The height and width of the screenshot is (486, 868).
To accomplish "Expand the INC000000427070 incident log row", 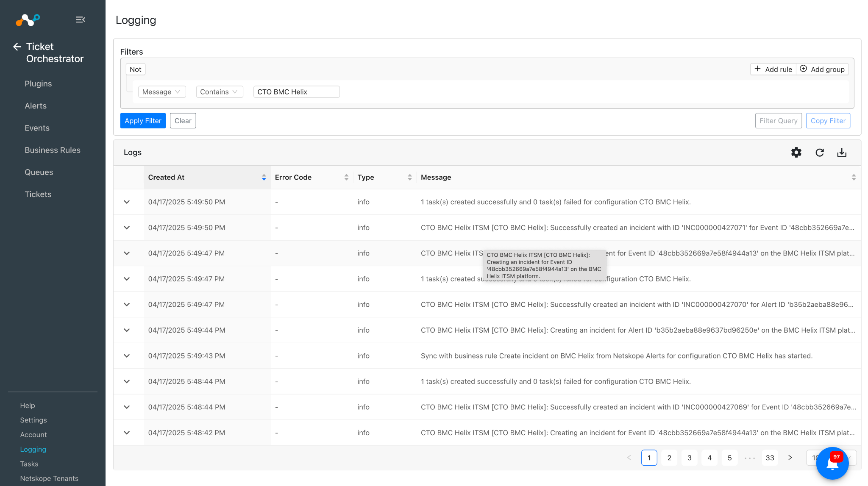I will click(x=127, y=305).
